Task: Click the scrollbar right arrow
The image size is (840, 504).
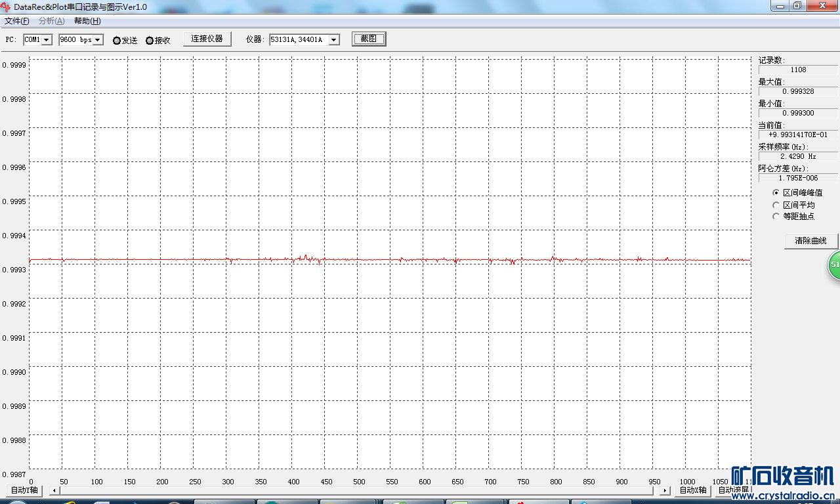Action: point(665,490)
